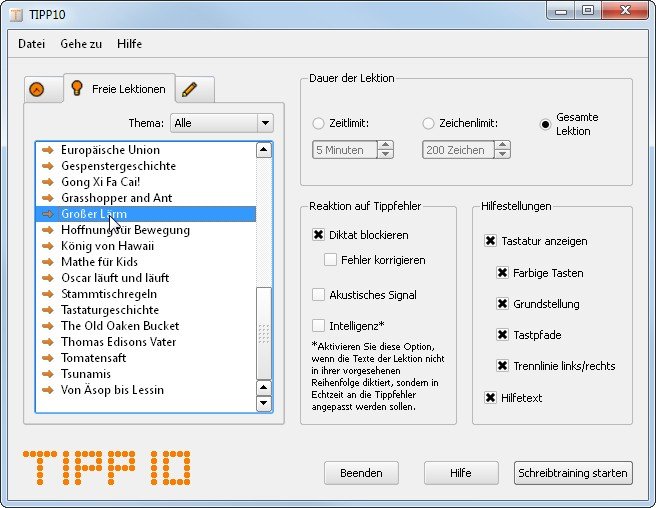Select lesson Grasshopper and Ant

tap(146, 198)
